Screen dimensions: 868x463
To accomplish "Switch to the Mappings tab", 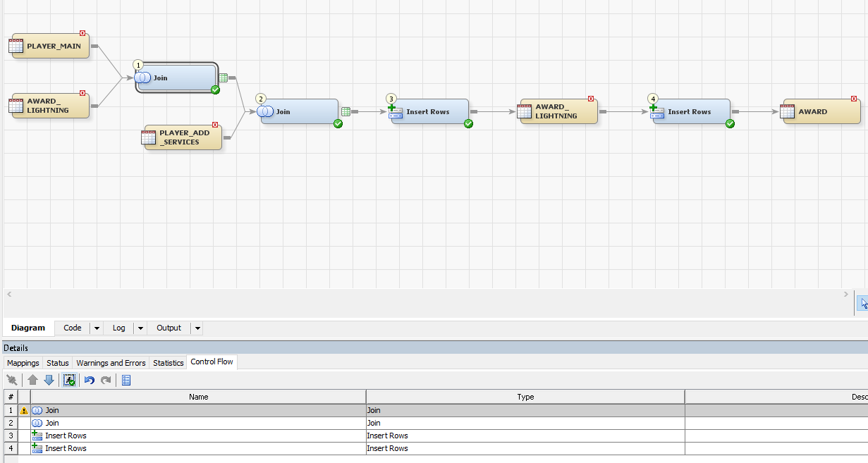I will [x=22, y=362].
